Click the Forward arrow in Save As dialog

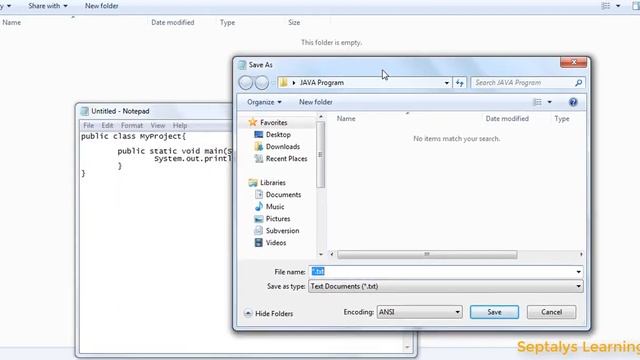pyautogui.click(x=262, y=82)
